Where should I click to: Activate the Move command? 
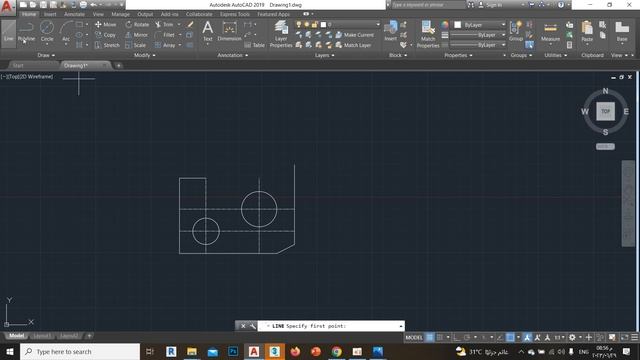click(105, 24)
